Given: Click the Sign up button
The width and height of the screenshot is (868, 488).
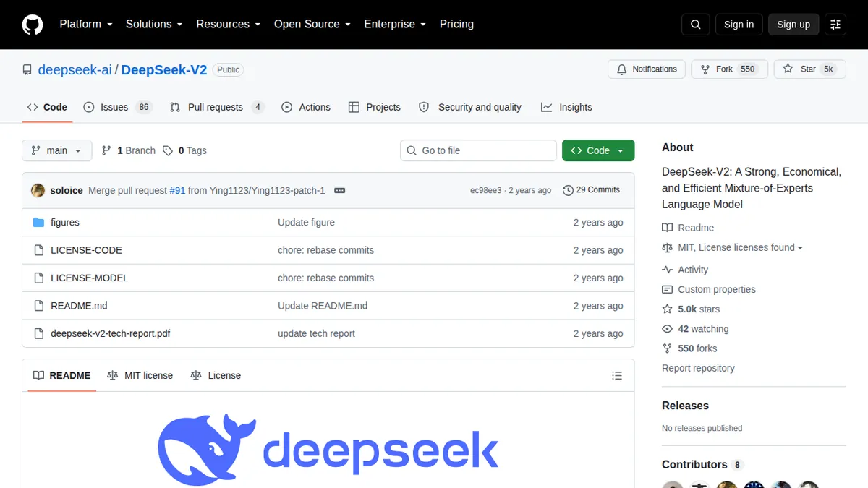Looking at the screenshot, I should coord(793,25).
